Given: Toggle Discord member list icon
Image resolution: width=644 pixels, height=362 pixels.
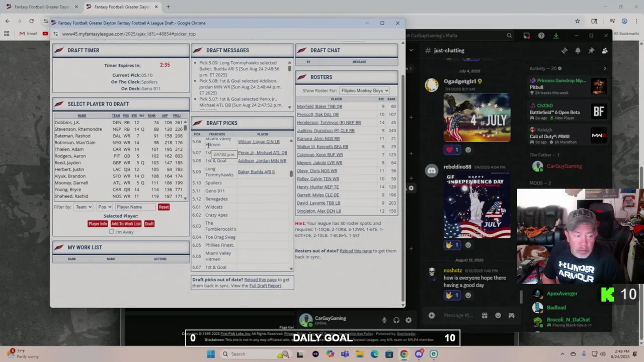Looking at the screenshot, I should [x=604, y=51].
